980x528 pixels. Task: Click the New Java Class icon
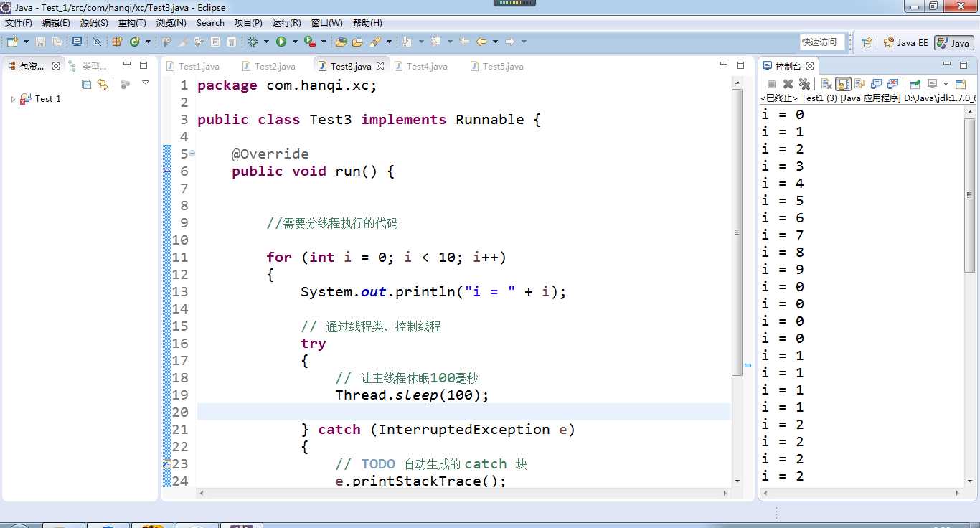tap(134, 42)
